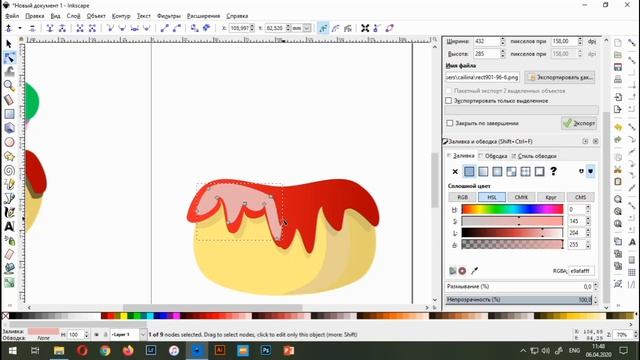Screen dimensions: 640x360
Task: Click the hue rainbow slider
Action: coord(512,209)
